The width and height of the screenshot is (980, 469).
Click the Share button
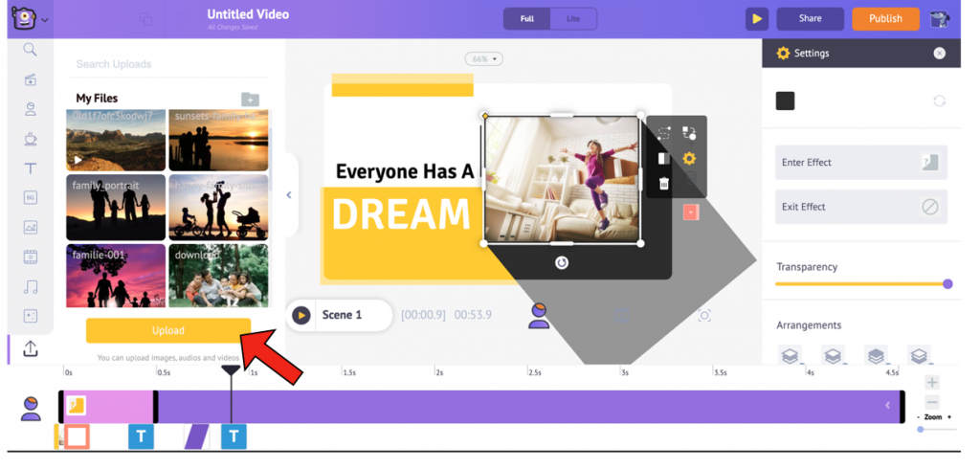click(810, 19)
